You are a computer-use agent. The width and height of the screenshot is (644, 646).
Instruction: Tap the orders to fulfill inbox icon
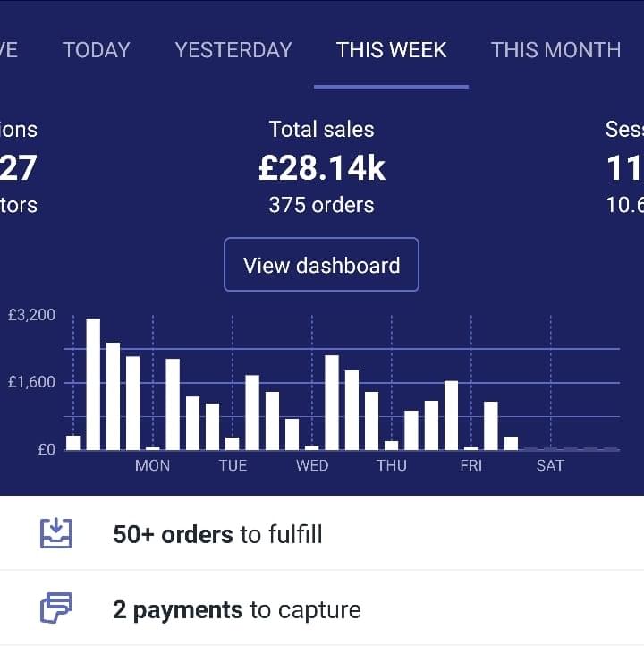click(55, 534)
